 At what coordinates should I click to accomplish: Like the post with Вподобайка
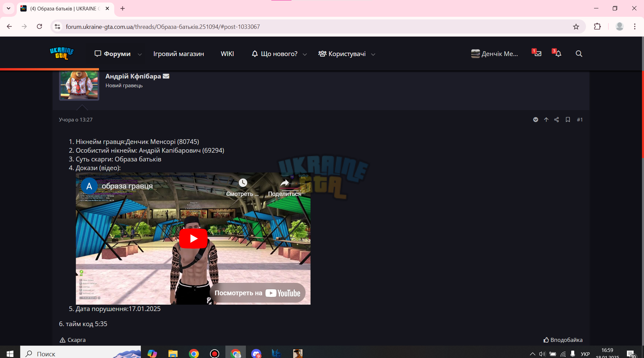(x=563, y=340)
